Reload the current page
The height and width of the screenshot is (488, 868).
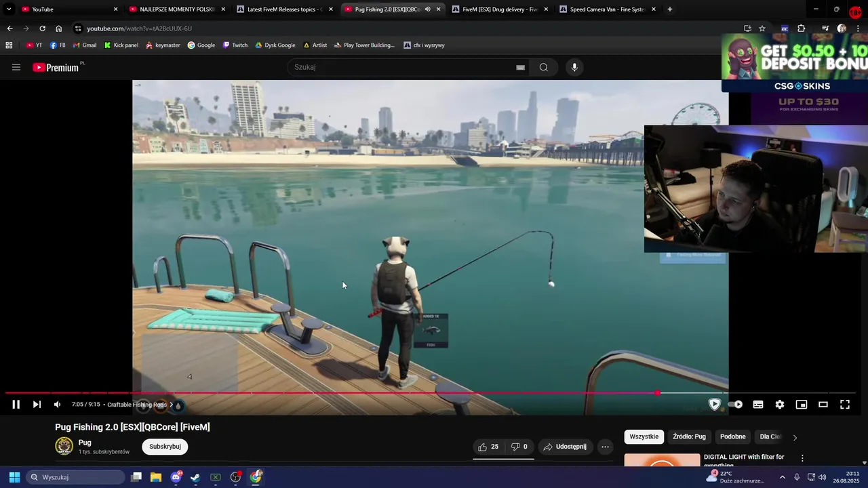pos(42,28)
